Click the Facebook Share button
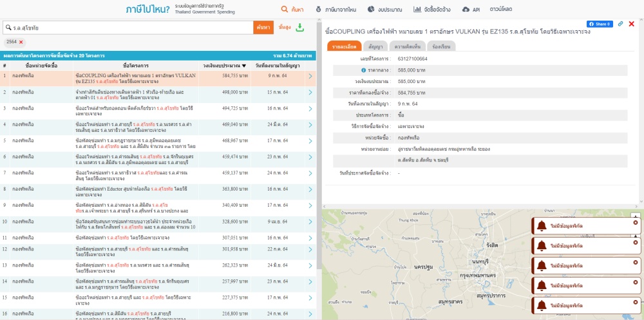Screen dimensions: 644x320 pyautogui.click(x=600, y=24)
